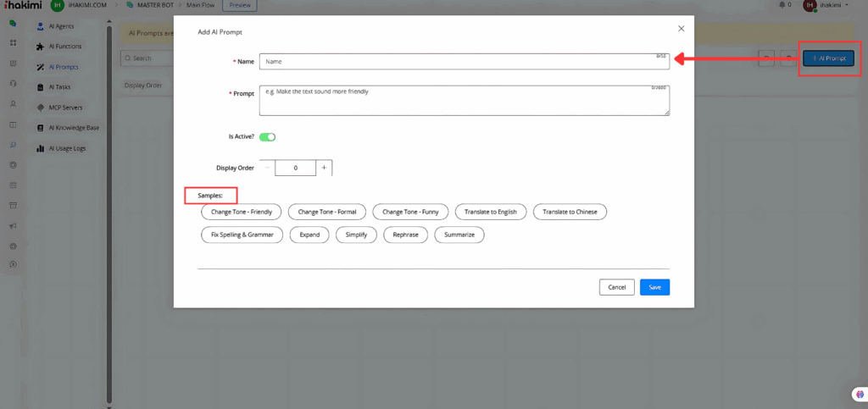
Task: Increase Display Order with plus button
Action: 324,168
